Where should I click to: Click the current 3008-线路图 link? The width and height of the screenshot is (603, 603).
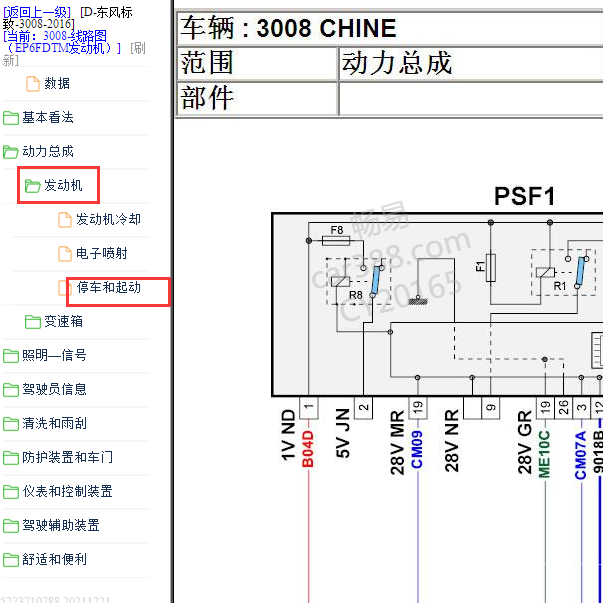point(62,42)
